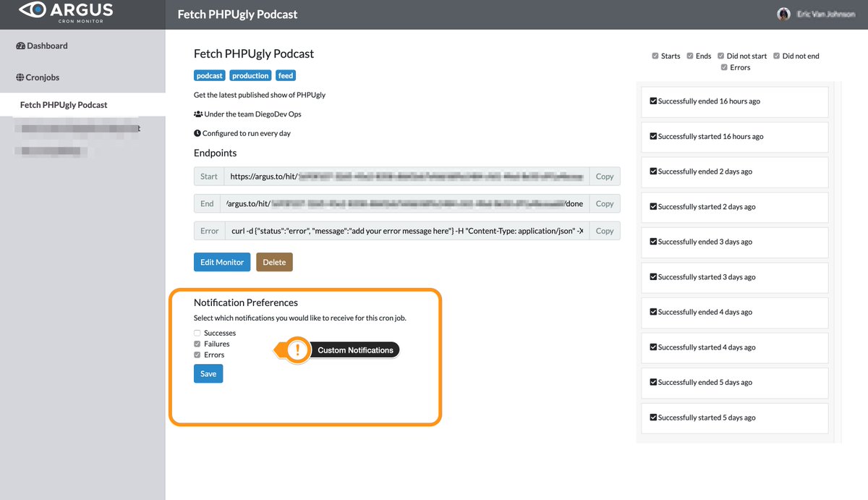Click check icon of ended 16 hours ago

tap(653, 101)
